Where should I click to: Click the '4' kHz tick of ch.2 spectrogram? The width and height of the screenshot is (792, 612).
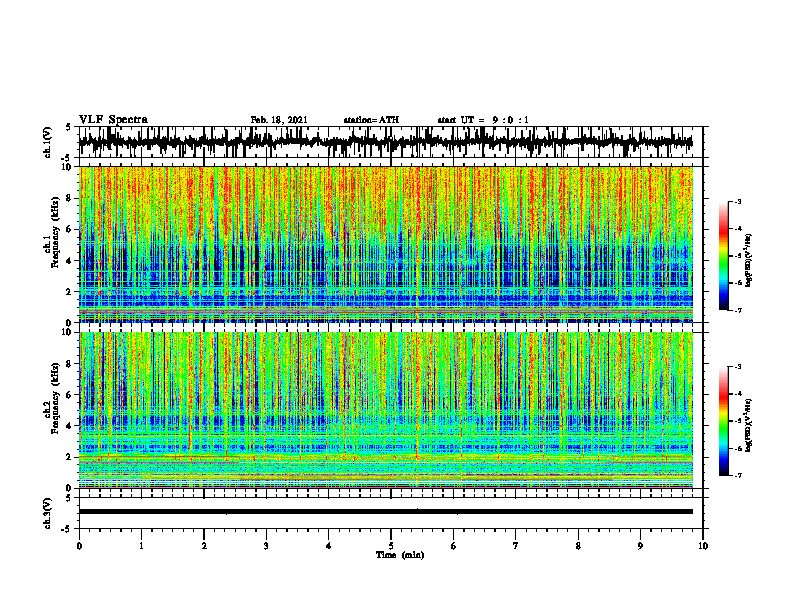pyautogui.click(x=71, y=426)
